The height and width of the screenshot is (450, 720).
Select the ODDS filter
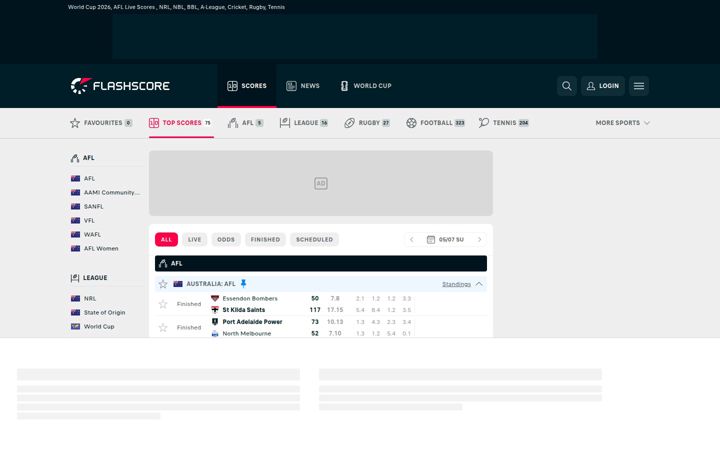pos(225,240)
